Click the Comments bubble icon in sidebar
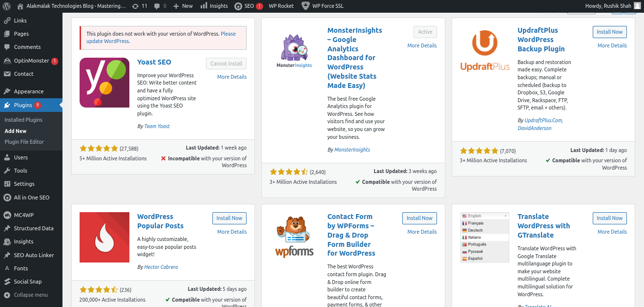This screenshot has width=644, height=307. 7,47
